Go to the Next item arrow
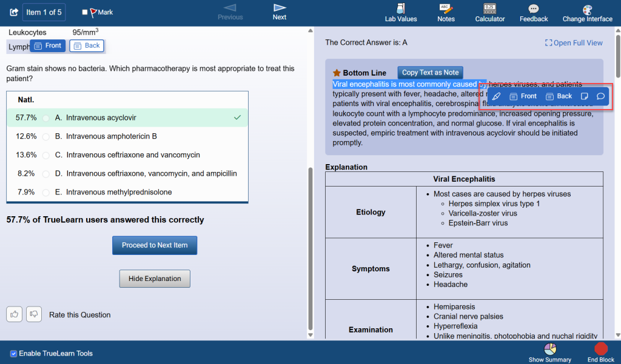 pyautogui.click(x=280, y=12)
